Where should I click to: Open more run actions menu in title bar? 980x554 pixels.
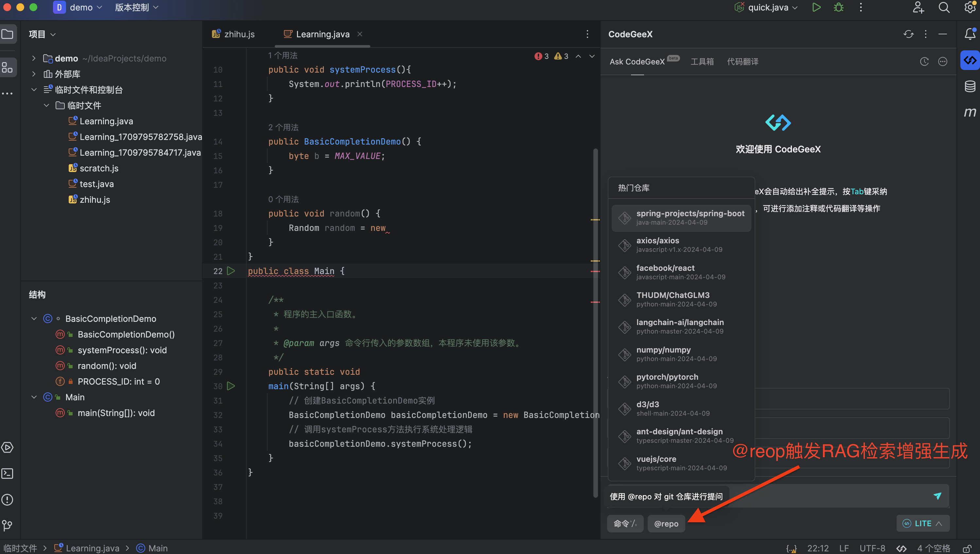[x=861, y=8]
